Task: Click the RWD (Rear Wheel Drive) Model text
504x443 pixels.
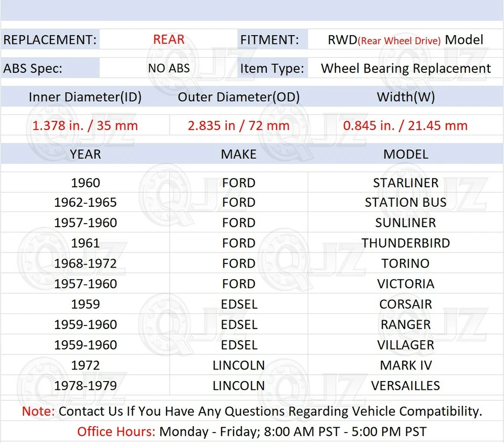Action: (x=405, y=40)
